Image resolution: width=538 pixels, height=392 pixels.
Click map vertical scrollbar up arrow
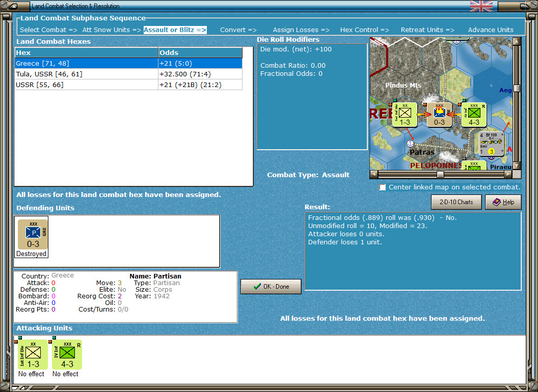(517, 42)
